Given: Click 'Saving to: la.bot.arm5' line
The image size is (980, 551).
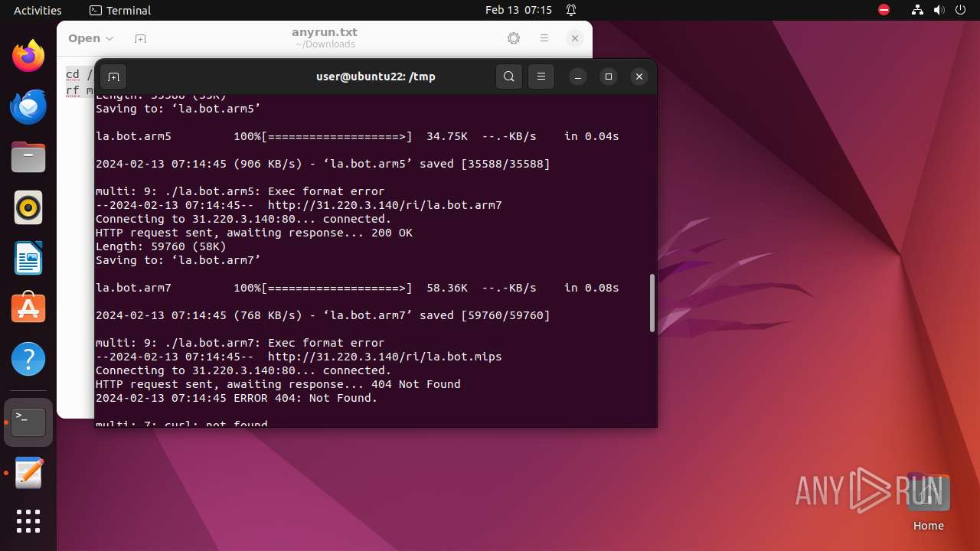Looking at the screenshot, I should [x=178, y=109].
